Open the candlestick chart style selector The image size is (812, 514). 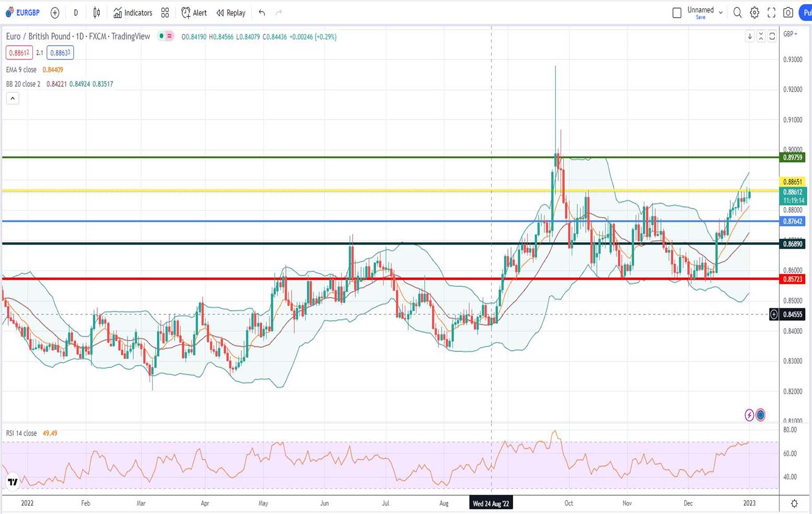97,13
